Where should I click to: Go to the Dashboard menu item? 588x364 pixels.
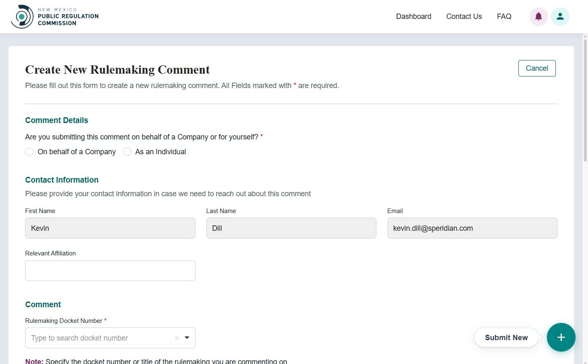(413, 16)
